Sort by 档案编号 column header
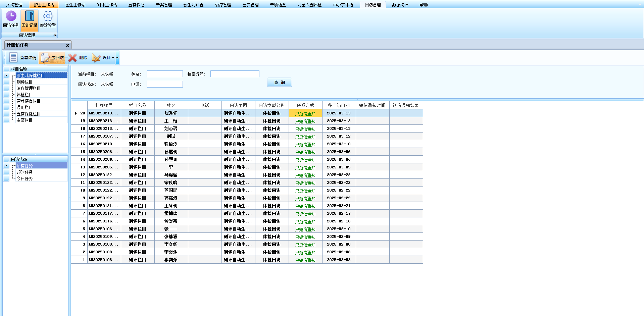 [x=104, y=105]
